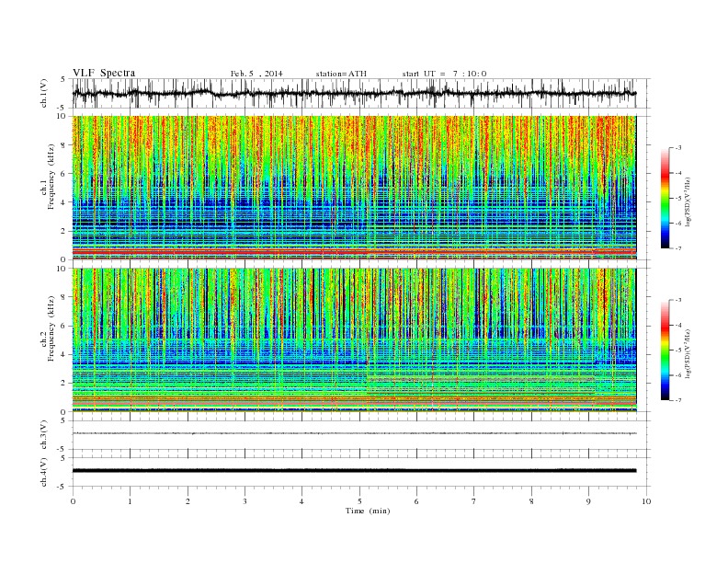Click the 'VLF Spectra' plot title
The image size is (728, 563).
pyautogui.click(x=104, y=73)
